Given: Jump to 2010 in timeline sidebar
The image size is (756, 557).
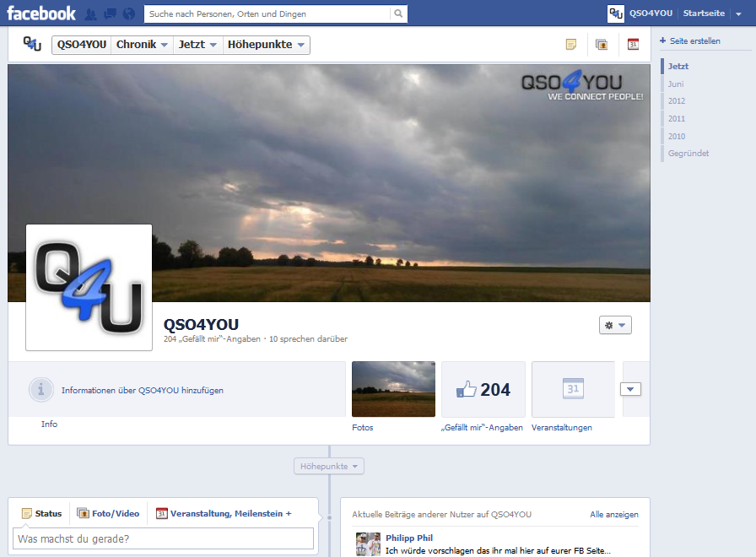Looking at the screenshot, I should 677,137.
